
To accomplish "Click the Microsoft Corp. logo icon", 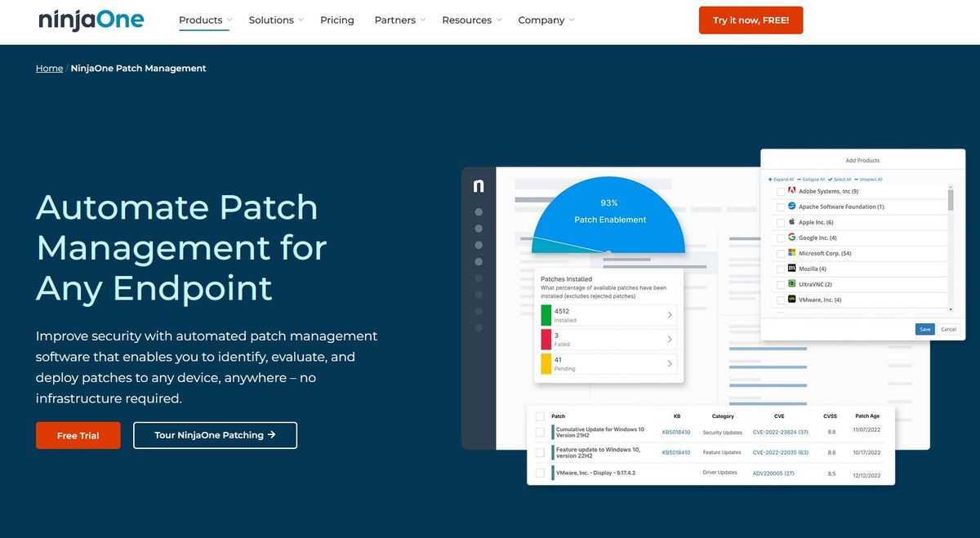I will [x=791, y=252].
